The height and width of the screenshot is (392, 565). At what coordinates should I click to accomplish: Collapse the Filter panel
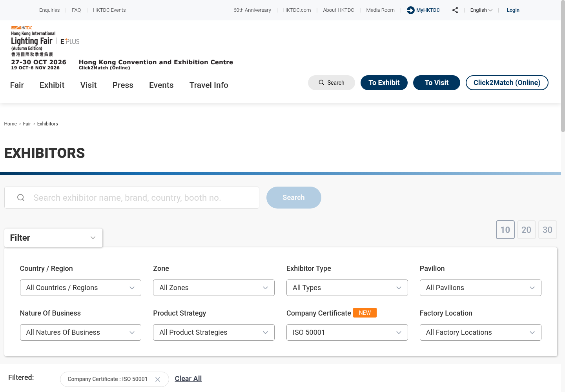53,238
